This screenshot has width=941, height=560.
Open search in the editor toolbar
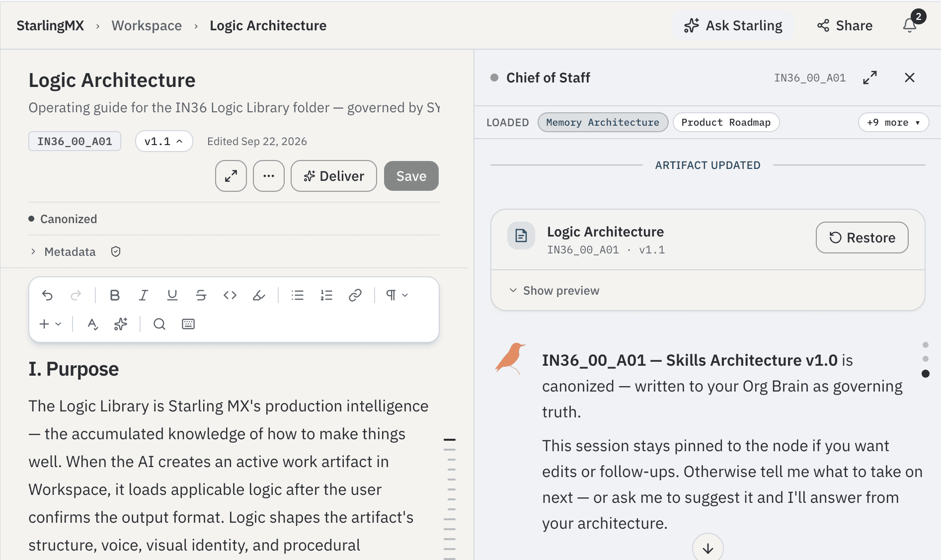pyautogui.click(x=159, y=324)
